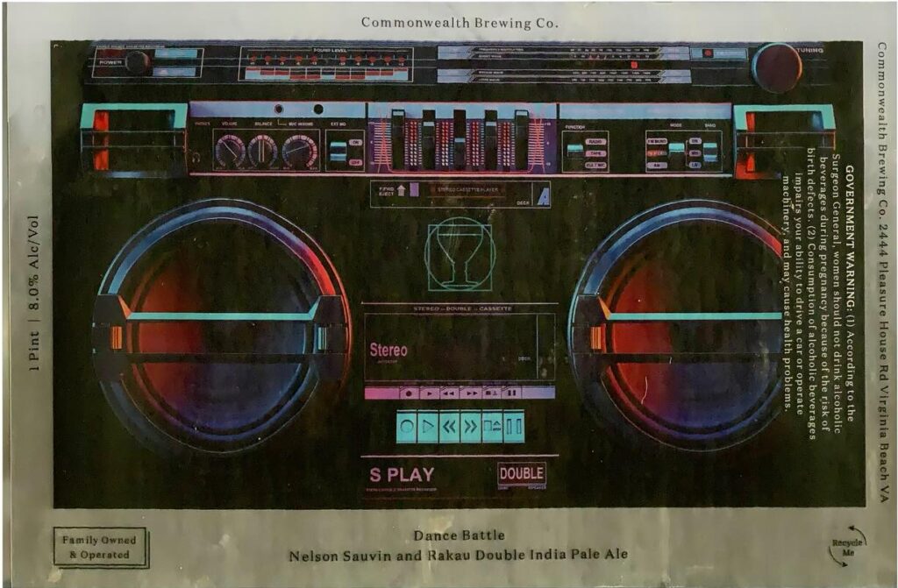Click the '1 Pint | 8.0% Alc/Vol' text
The width and height of the screenshot is (898, 588).
[x=34, y=294]
